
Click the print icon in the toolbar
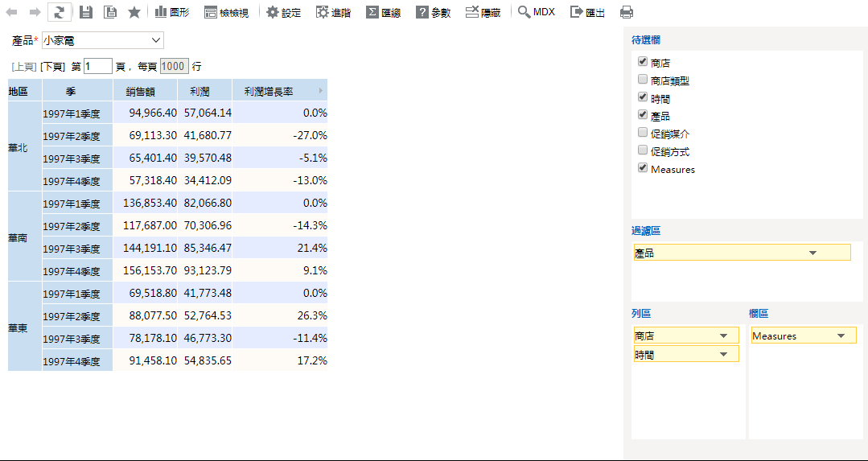coord(627,12)
